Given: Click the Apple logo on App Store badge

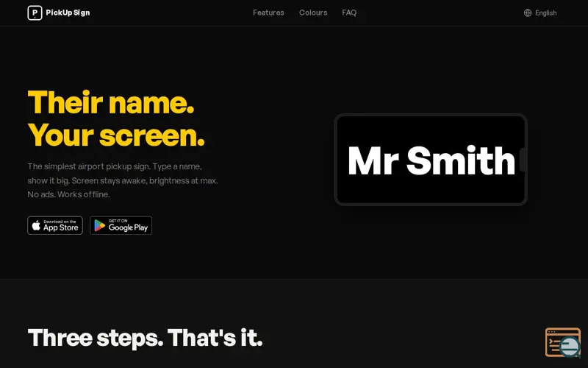Looking at the screenshot, I should coord(36,225).
